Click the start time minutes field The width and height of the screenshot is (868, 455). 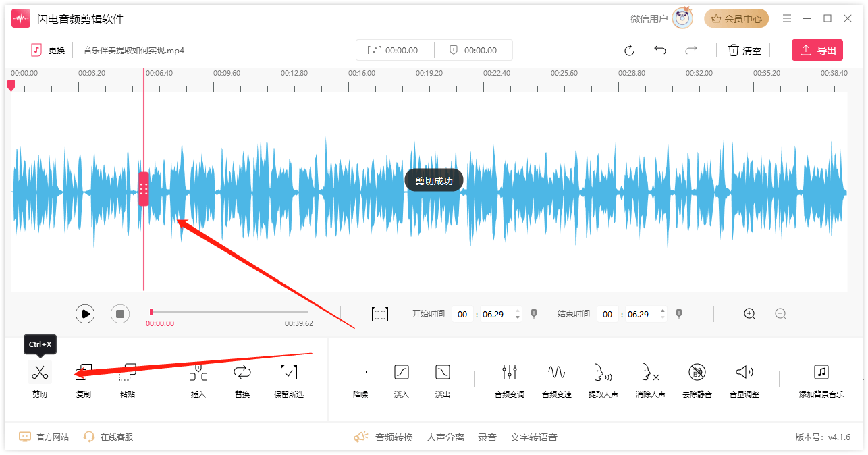(x=462, y=314)
